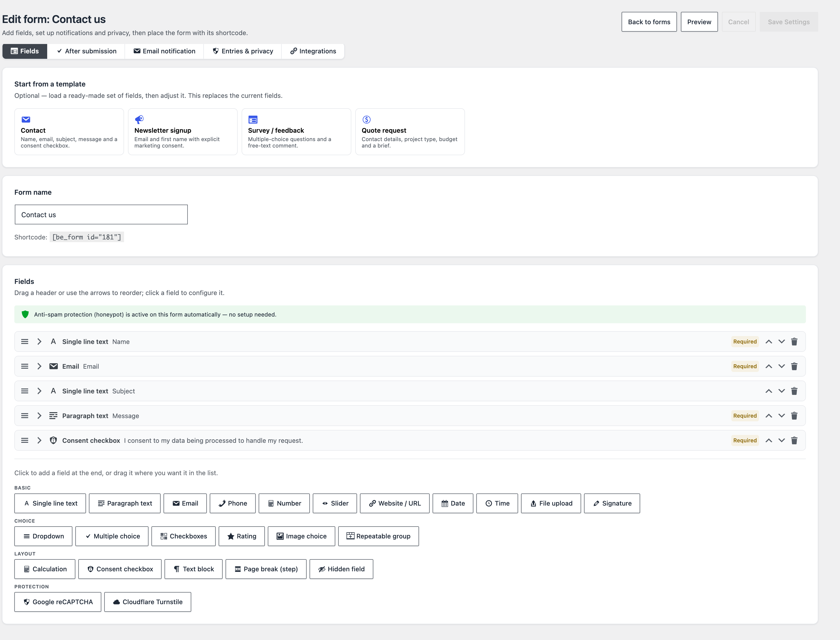Open the Entries & privacy tab
840x640 pixels.
243,51
